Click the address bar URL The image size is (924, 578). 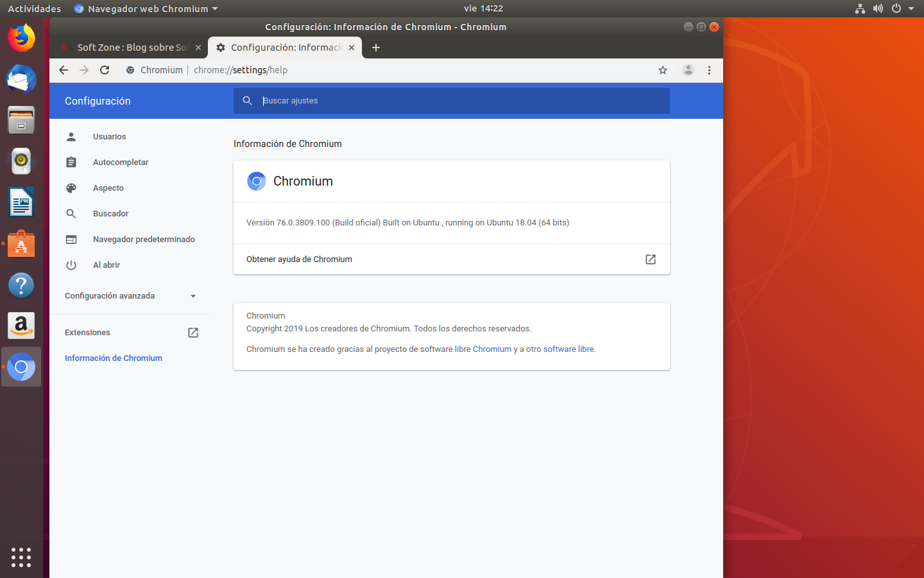pos(241,70)
